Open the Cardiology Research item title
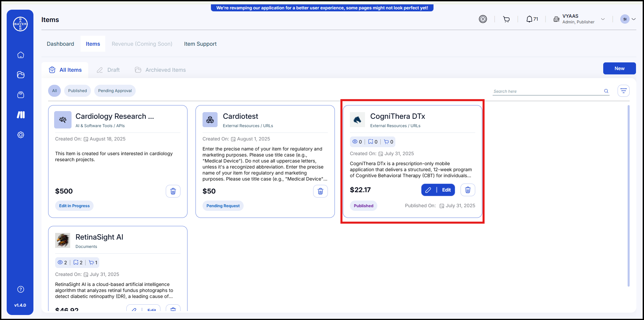This screenshot has height=320, width=644. [x=115, y=116]
